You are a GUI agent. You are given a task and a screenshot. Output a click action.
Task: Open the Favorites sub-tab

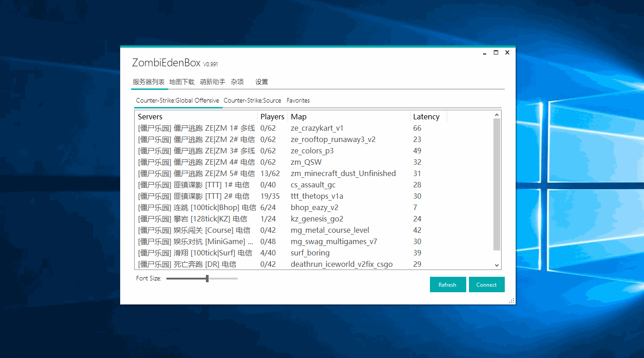point(298,101)
